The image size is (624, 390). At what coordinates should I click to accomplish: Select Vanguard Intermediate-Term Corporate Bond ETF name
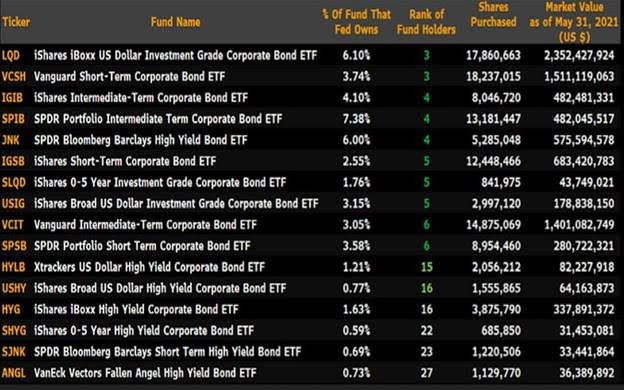[145, 224]
